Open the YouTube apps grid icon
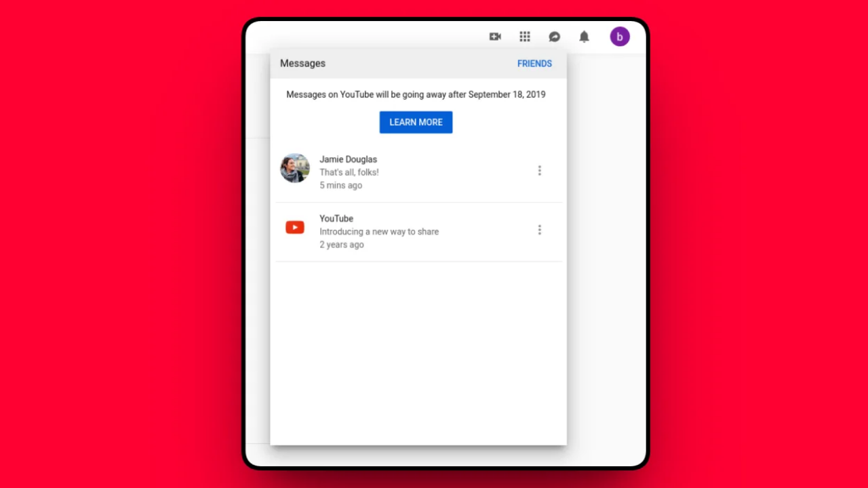This screenshot has height=488, width=868. (x=525, y=37)
